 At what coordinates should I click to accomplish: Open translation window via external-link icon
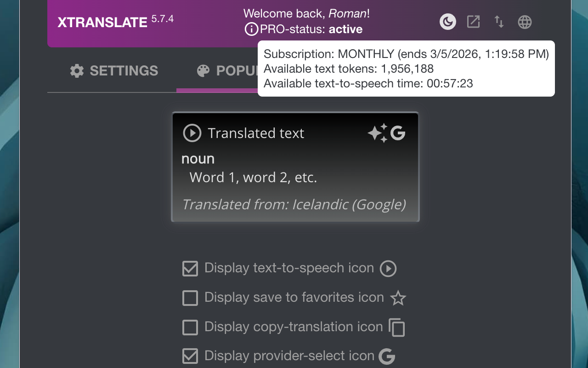tap(473, 21)
